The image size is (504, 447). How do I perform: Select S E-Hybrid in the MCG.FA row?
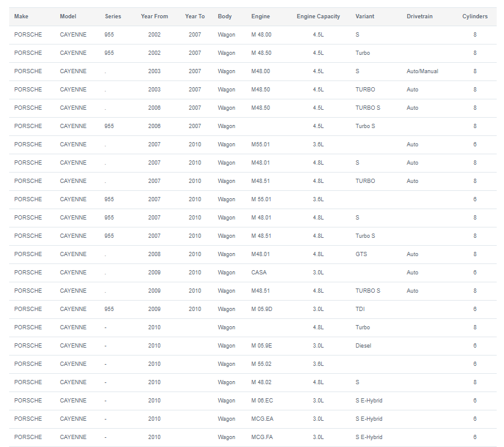pos(369,437)
